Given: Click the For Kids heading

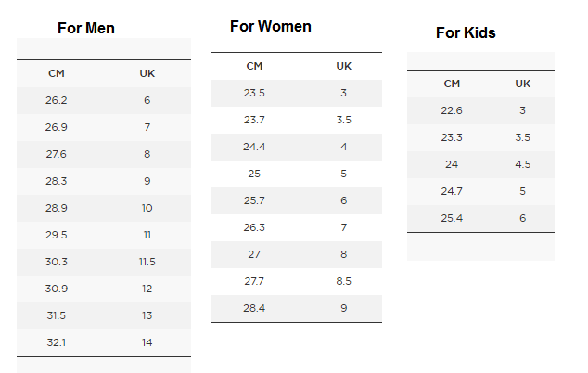Looking at the screenshot, I should (466, 32).
